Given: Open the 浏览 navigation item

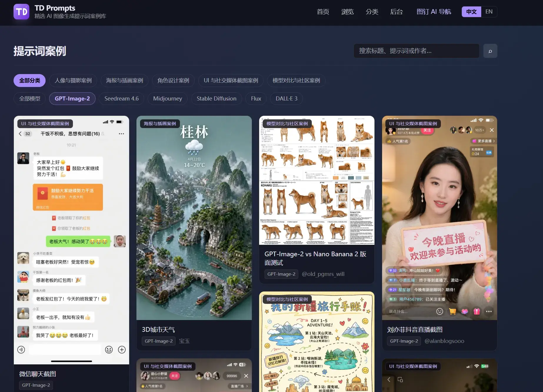Looking at the screenshot, I should [347, 12].
